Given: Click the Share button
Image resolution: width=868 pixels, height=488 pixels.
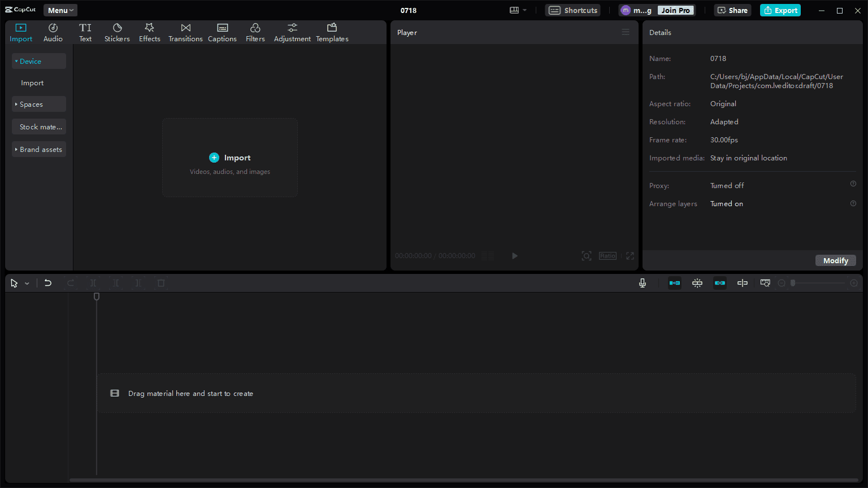Looking at the screenshot, I should point(732,10).
